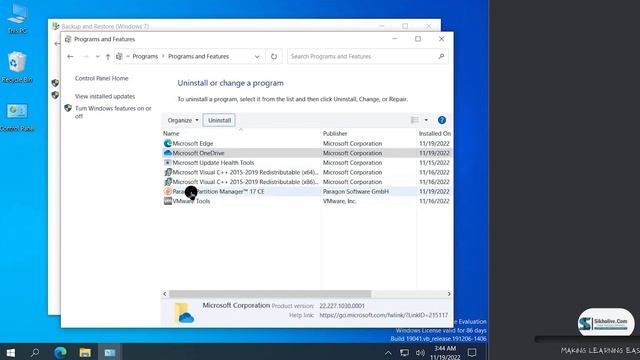Switch to Control Panel taskbar button
640x360 pixels.
(x=110, y=352)
